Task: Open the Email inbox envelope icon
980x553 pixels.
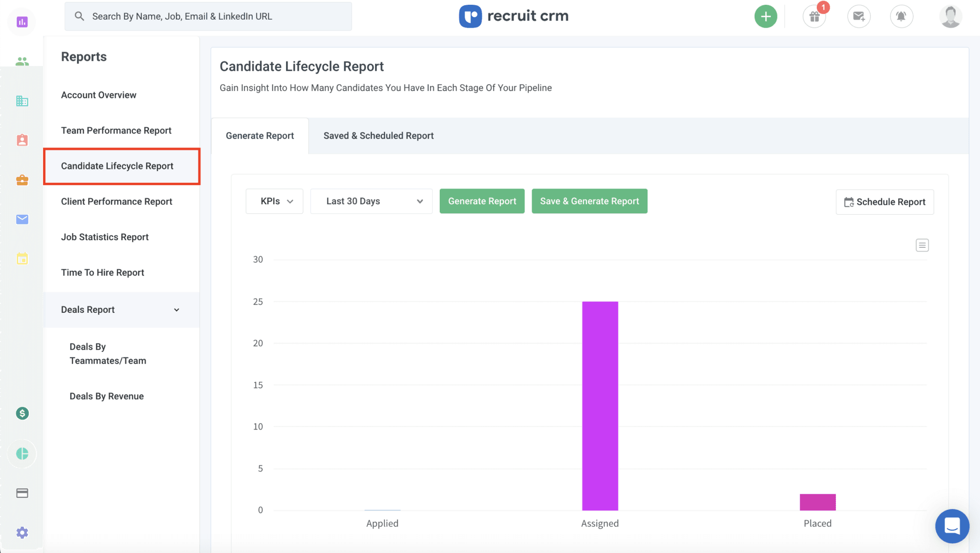Action: (22, 220)
